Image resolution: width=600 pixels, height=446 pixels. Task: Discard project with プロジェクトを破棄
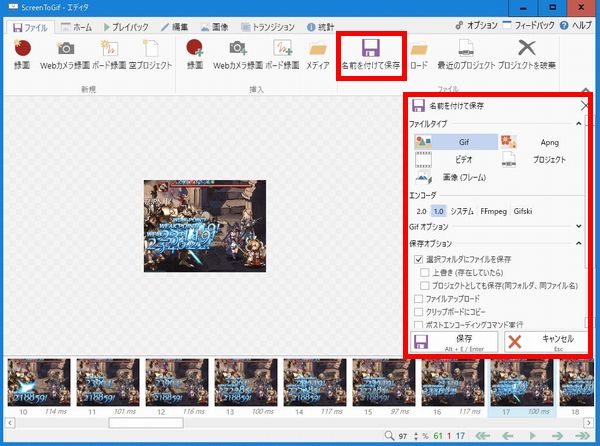(527, 54)
